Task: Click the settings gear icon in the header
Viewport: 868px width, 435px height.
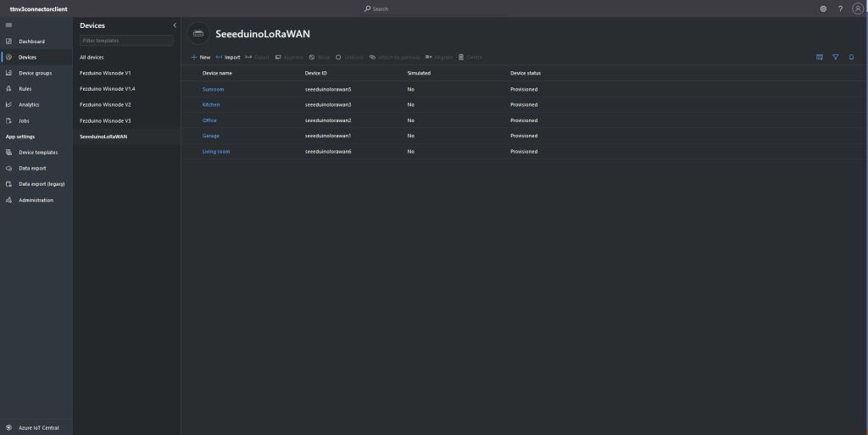Action: point(823,8)
